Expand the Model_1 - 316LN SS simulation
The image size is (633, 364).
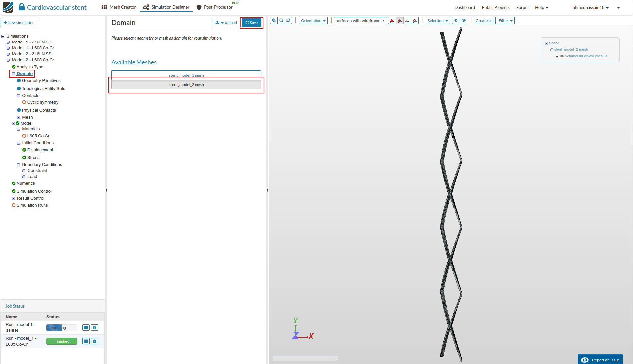coord(8,42)
